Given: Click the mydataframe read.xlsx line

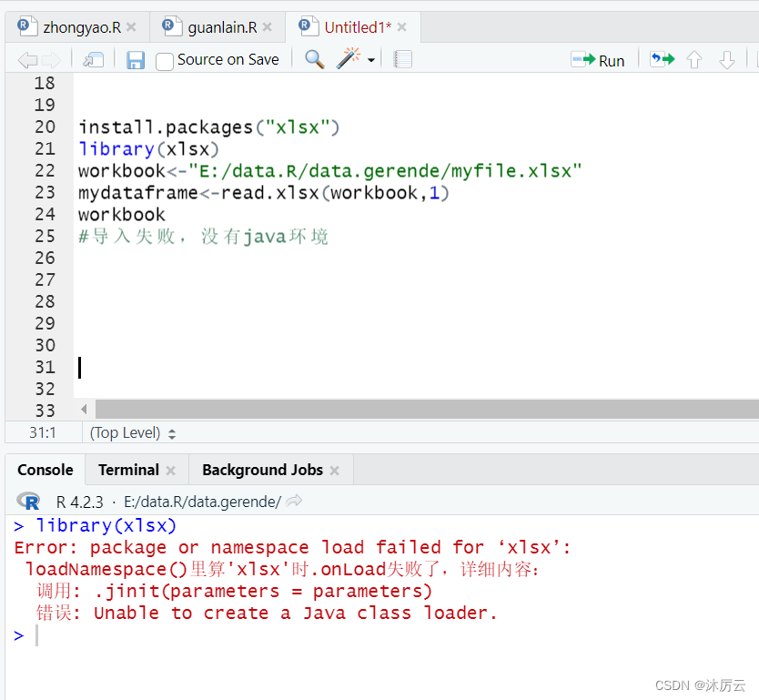Looking at the screenshot, I should [264, 193].
